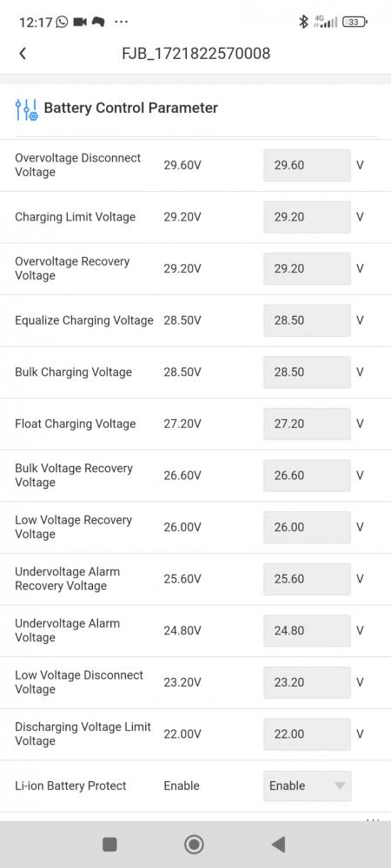
Task: Edit the Undervoltage Alarm Voltage field
Action: [x=307, y=630]
